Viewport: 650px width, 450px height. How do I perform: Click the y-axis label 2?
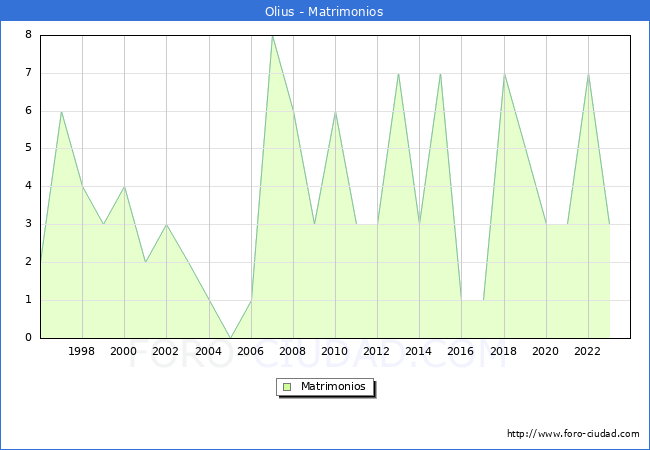pyautogui.click(x=28, y=261)
